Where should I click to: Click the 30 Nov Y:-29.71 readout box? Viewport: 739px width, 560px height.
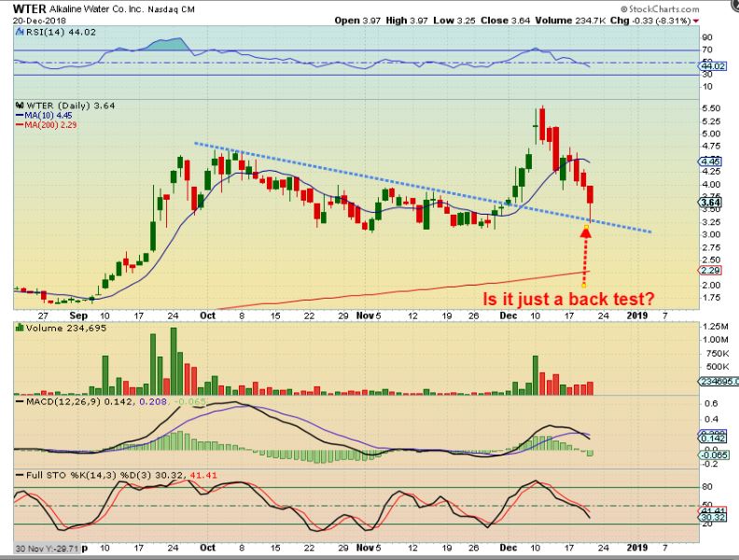tap(48, 548)
